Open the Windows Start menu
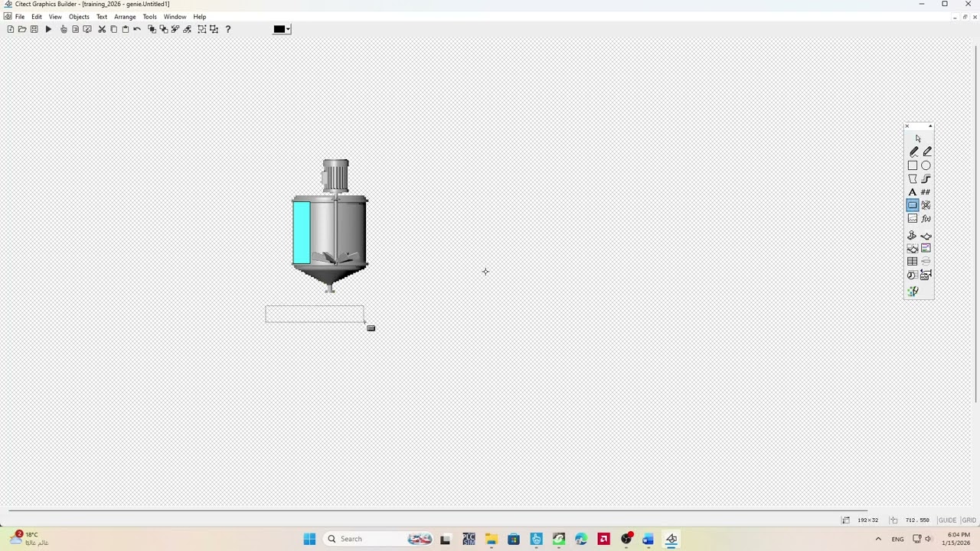 [x=309, y=539]
